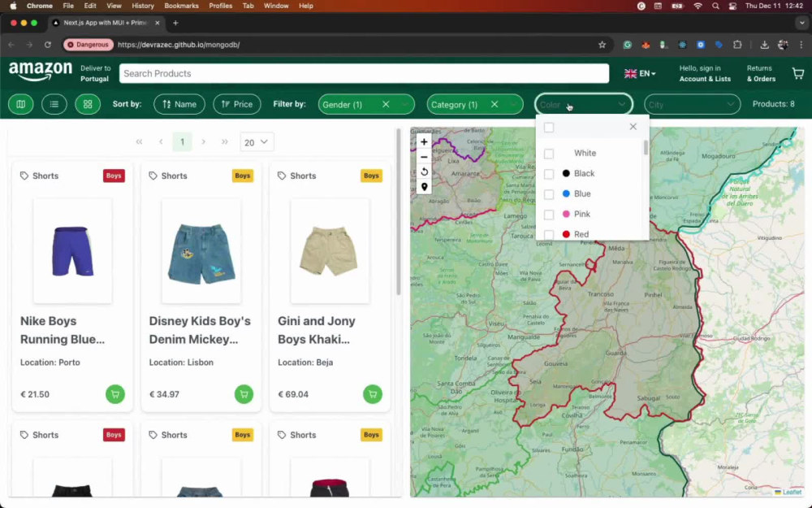This screenshot has width=812, height=508.
Task: Click Deliver to Portugal
Action: pyautogui.click(x=95, y=74)
